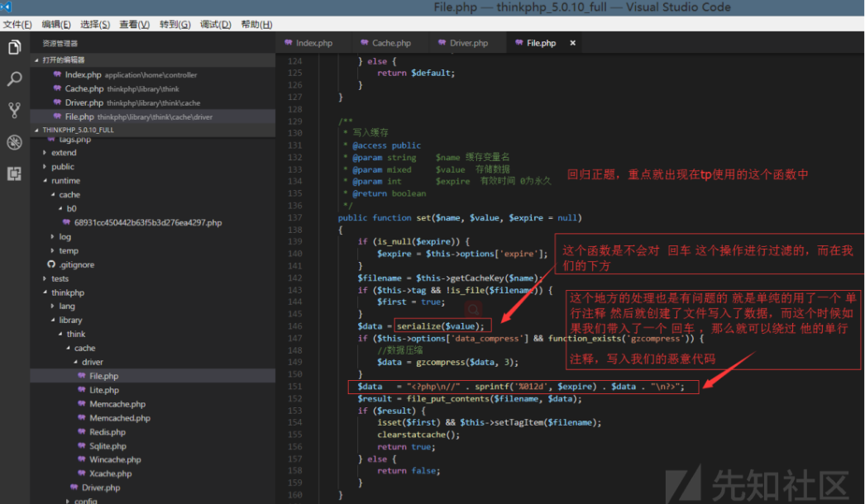Screen dimensions: 865x504
Task: Open the 帮助(H) menu
Action: tap(256, 24)
